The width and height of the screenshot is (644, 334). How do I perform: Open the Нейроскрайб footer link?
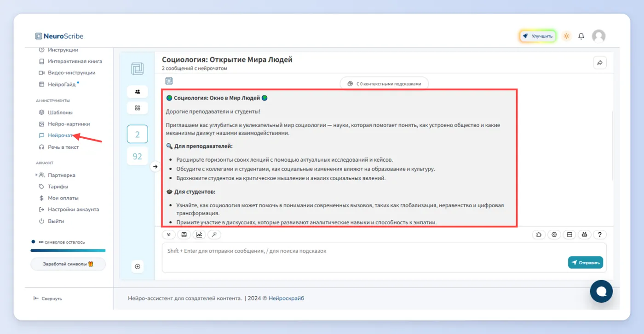point(286,298)
